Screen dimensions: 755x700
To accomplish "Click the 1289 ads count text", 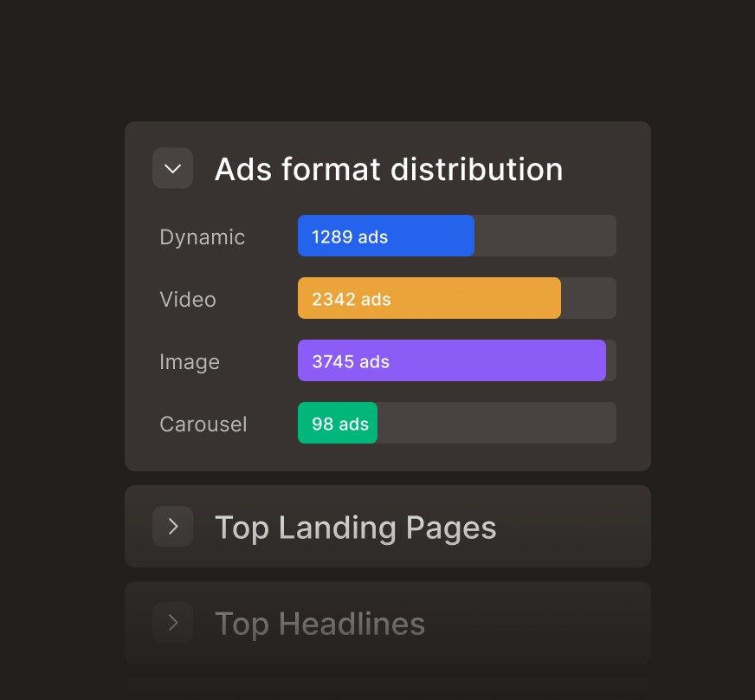I will [348, 237].
